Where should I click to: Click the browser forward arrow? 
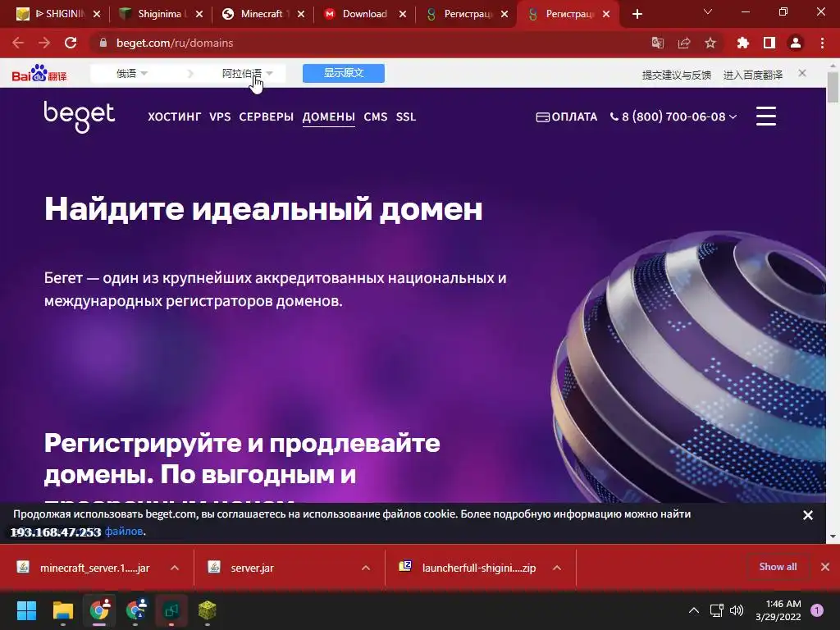(44, 43)
